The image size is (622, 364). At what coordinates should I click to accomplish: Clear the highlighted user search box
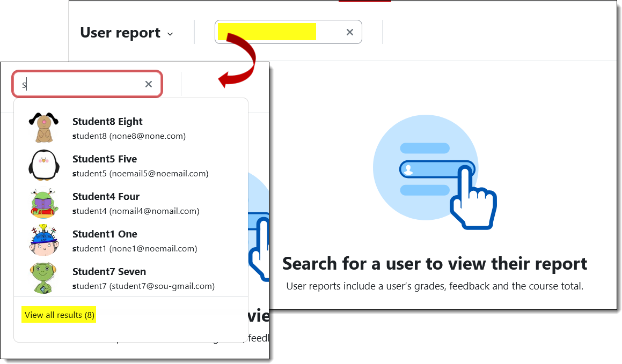point(349,32)
